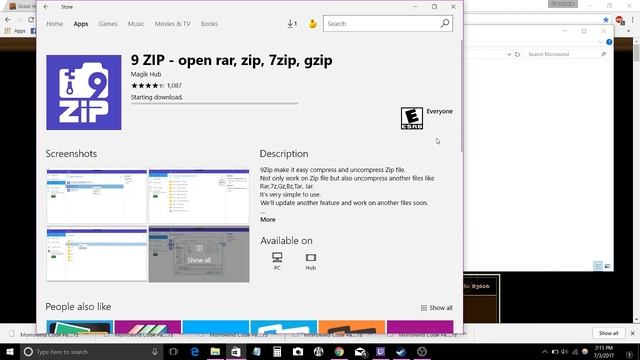Open the Store taskbar icon

click(x=236, y=352)
